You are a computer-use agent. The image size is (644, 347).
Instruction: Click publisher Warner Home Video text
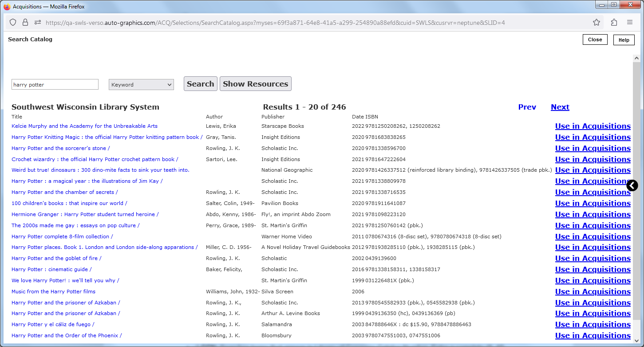(287, 237)
